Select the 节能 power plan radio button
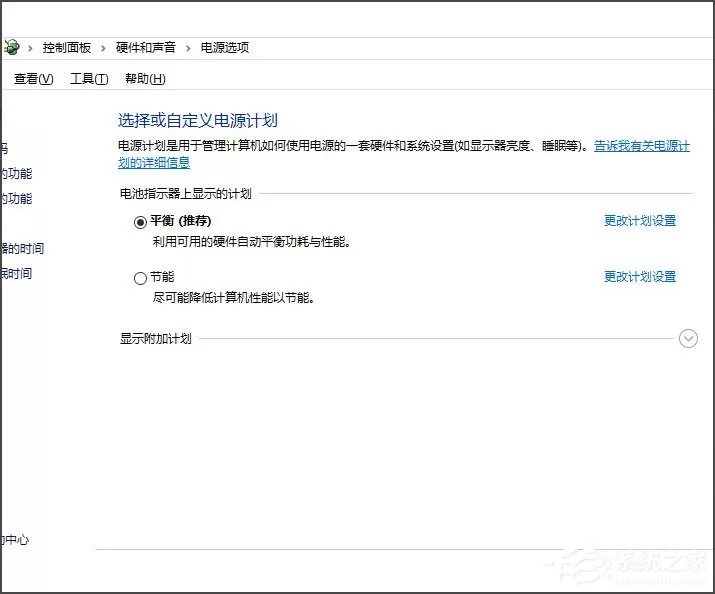The height and width of the screenshot is (594, 715). (x=140, y=278)
